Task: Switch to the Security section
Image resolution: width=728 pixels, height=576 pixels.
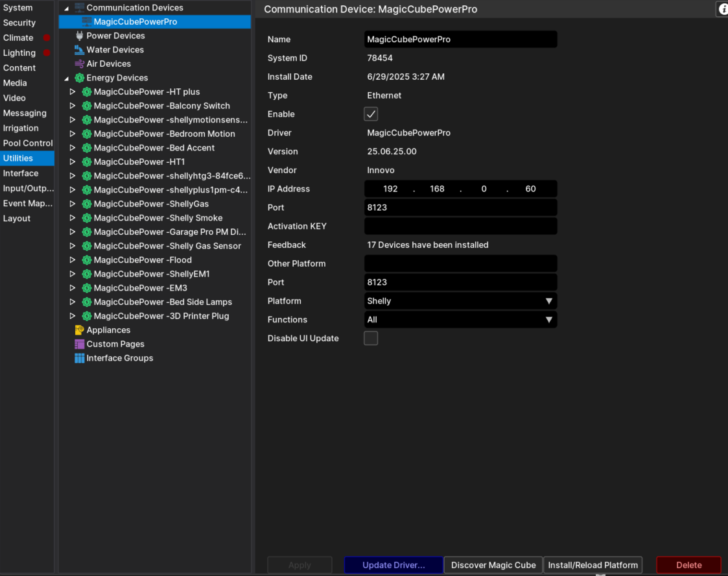Action: (x=27, y=23)
